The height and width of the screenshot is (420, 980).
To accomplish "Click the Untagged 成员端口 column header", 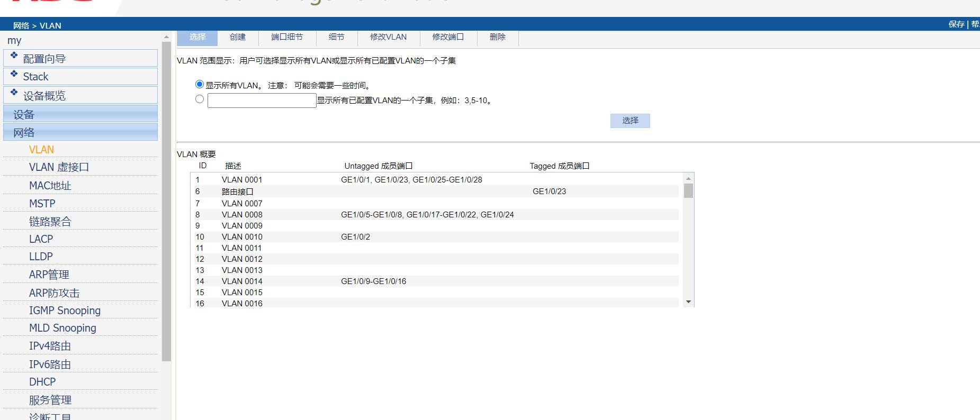I will (x=378, y=166).
